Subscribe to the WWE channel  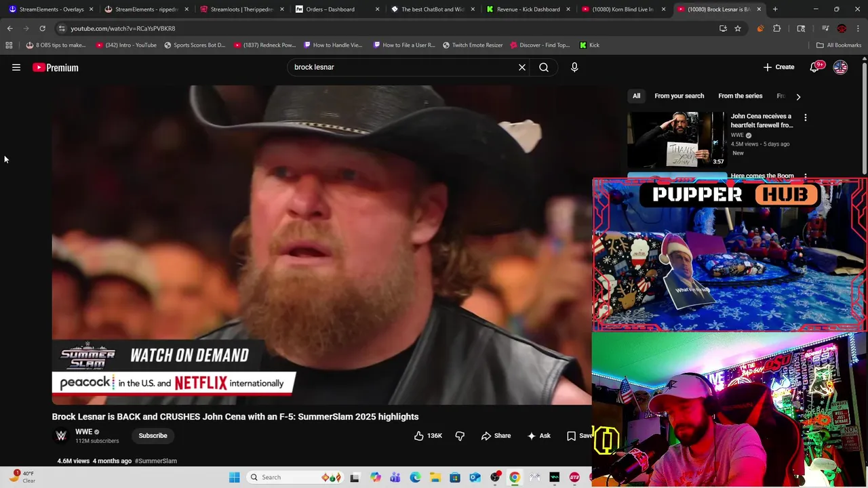pos(153,436)
